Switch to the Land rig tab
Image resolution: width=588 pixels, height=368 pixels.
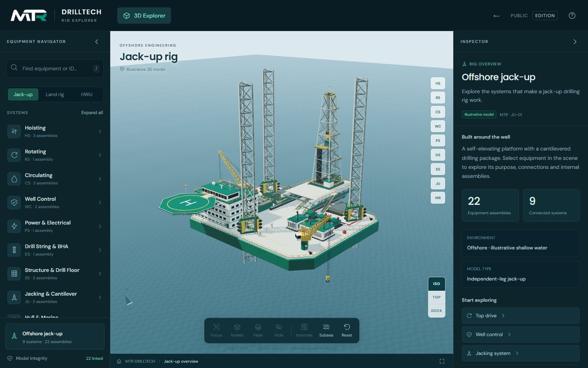coord(55,94)
